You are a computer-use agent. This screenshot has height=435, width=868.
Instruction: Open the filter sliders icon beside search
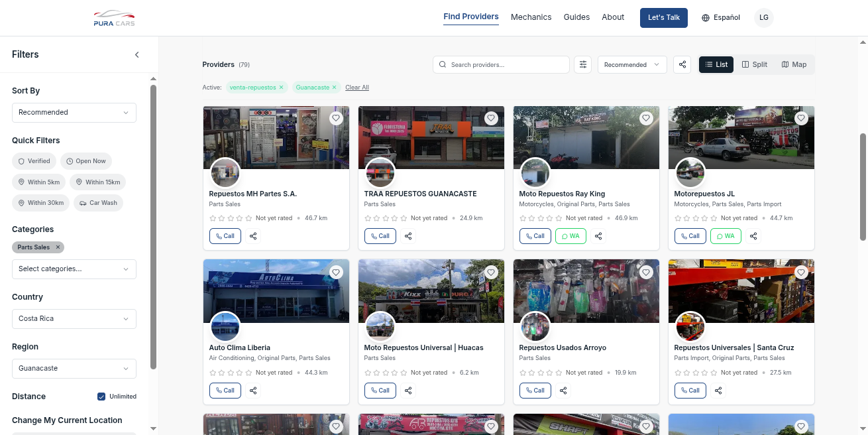click(x=583, y=64)
